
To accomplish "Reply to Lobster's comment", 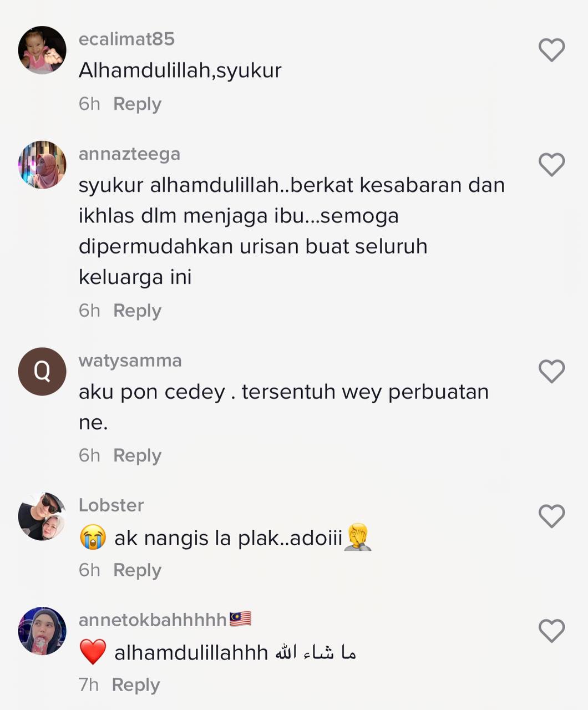I will click(x=137, y=571).
